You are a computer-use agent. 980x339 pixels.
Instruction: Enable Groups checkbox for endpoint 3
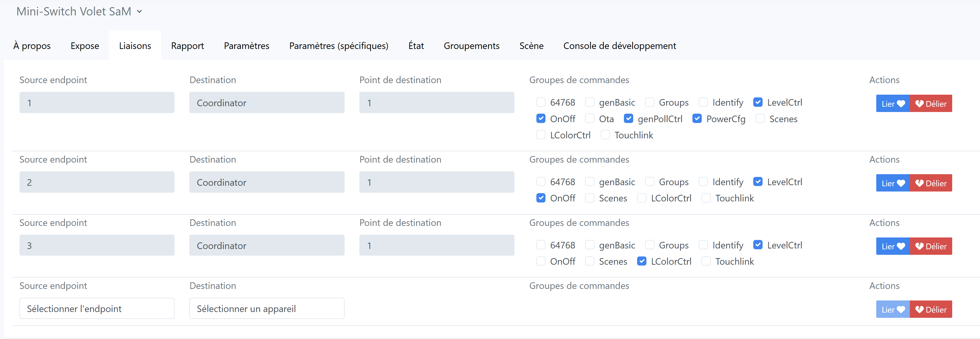649,245
